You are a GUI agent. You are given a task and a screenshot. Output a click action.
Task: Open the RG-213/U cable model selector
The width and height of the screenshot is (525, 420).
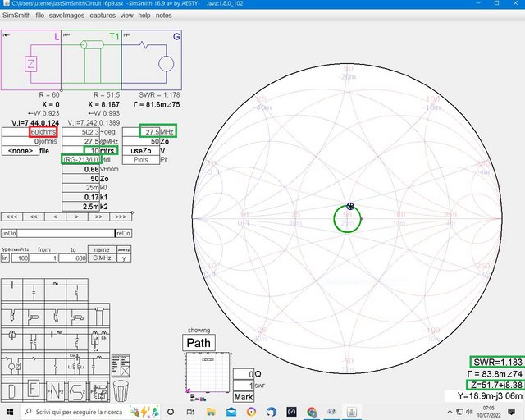pos(81,159)
